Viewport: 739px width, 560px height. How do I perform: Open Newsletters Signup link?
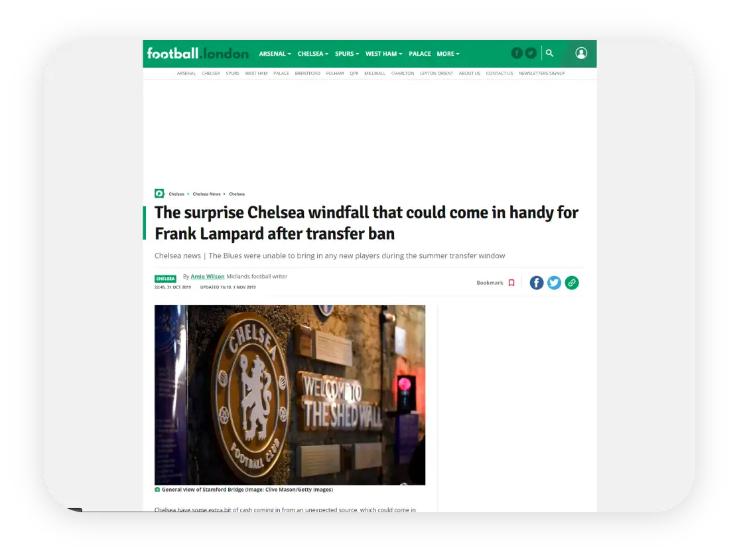click(x=541, y=74)
